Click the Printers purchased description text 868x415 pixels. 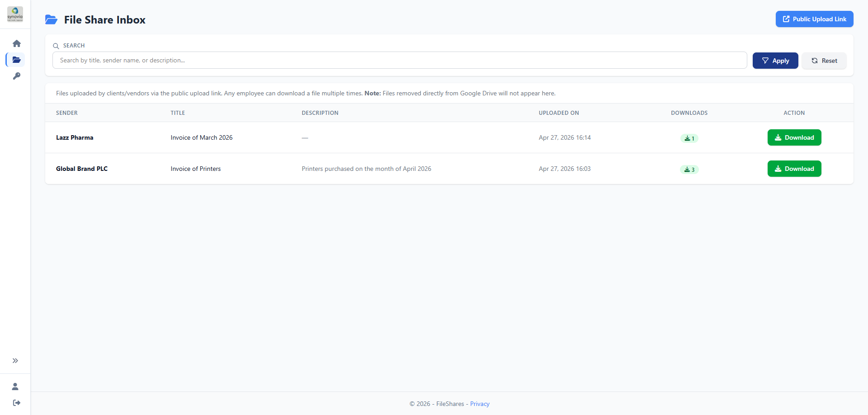pyautogui.click(x=367, y=169)
